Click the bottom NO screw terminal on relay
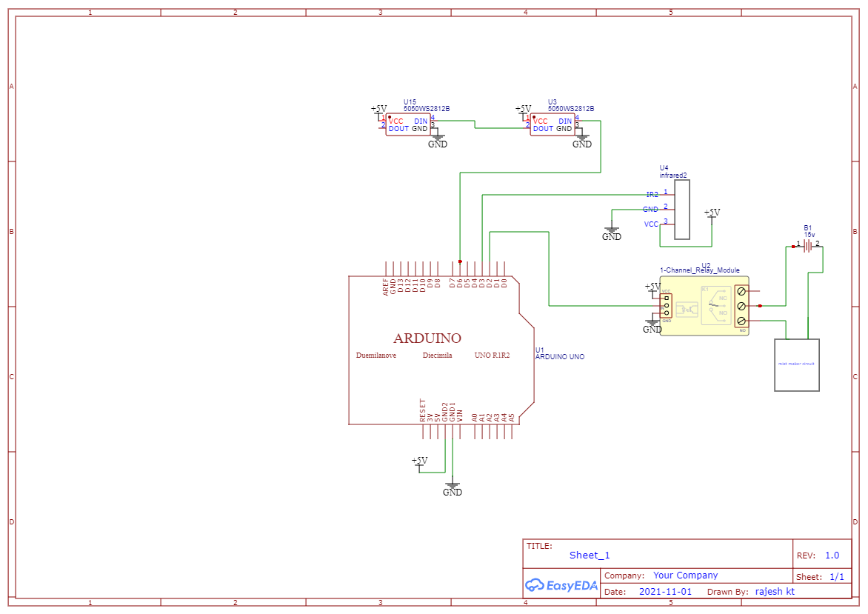The height and width of the screenshot is (614, 868). pos(741,321)
